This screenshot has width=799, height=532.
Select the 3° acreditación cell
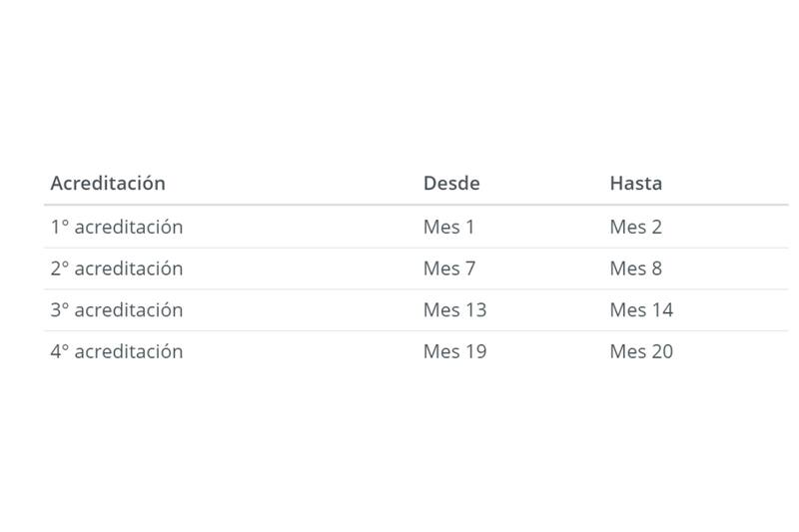tap(117, 310)
